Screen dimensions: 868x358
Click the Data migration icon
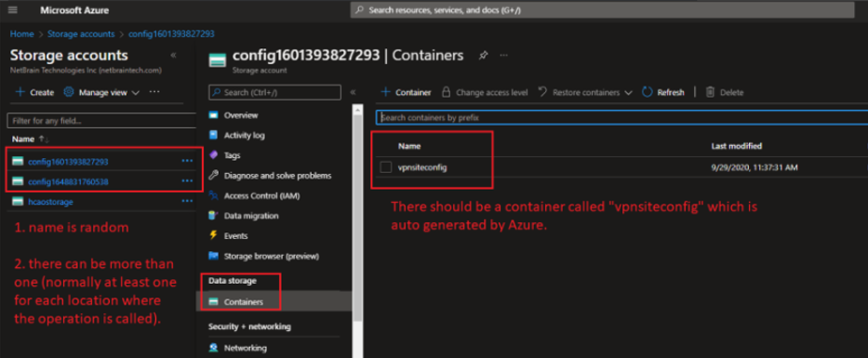click(x=213, y=216)
